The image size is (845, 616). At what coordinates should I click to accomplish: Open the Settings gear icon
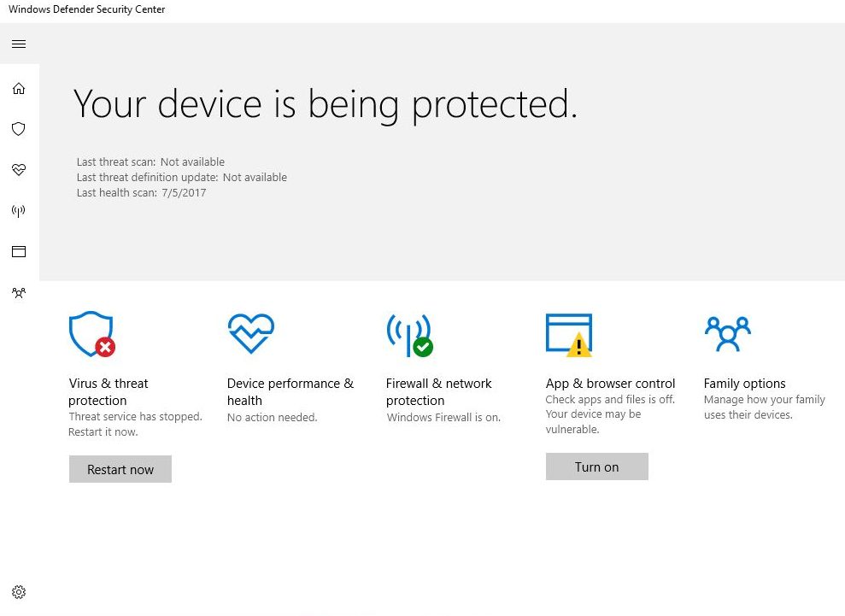(x=19, y=592)
